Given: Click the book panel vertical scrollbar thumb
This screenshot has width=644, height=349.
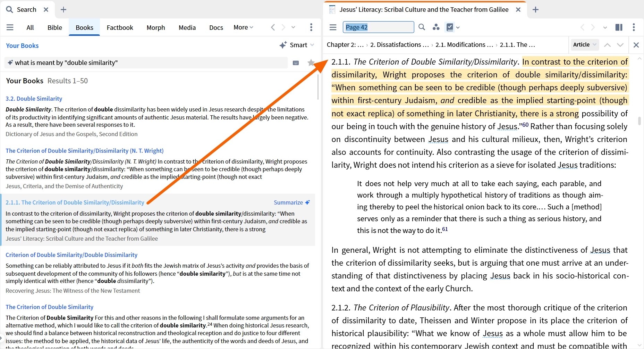Looking at the screenshot, I should point(639,121).
